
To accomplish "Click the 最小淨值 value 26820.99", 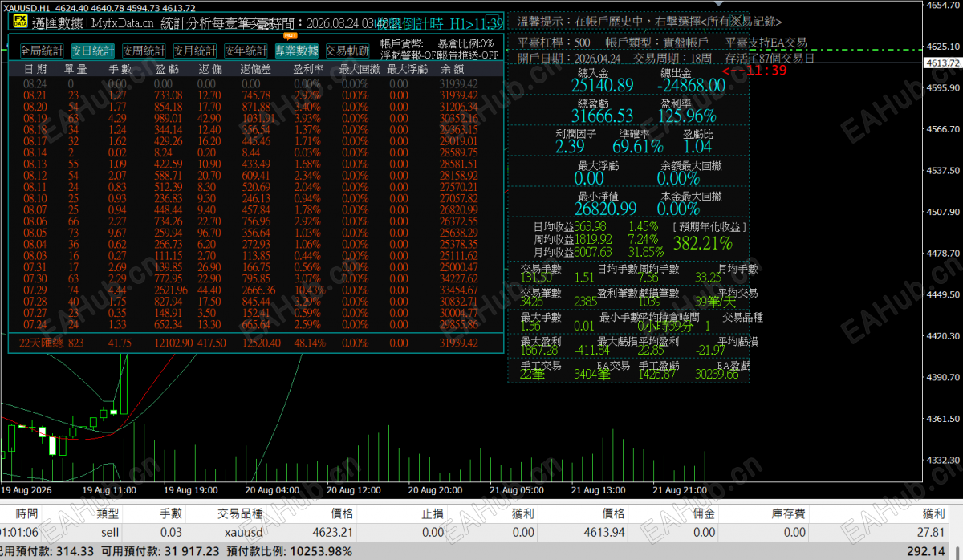I will pos(605,209).
